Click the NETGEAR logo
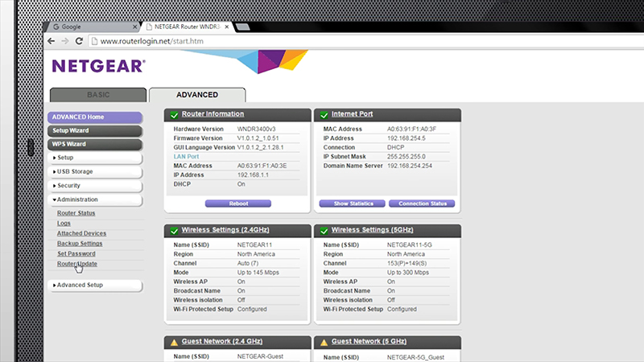 coord(98,66)
